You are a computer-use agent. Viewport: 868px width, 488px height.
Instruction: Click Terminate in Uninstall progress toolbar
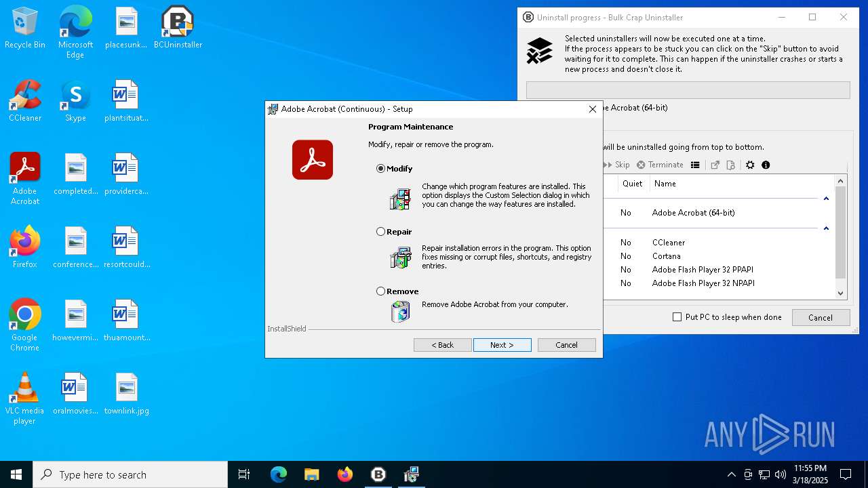(660, 165)
